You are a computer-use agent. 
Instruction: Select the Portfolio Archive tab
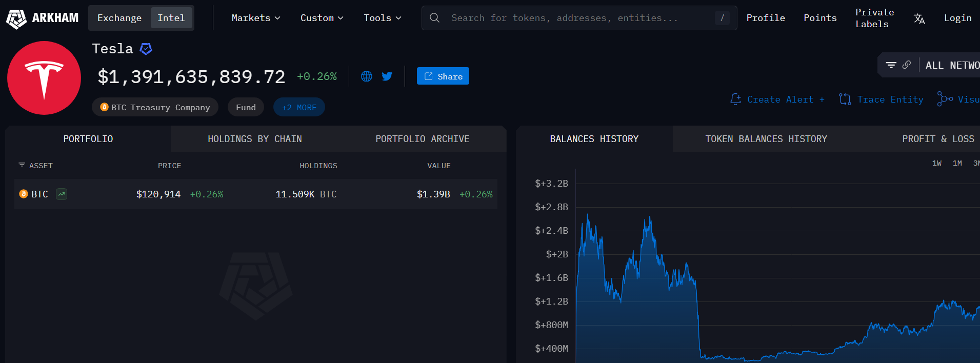click(423, 139)
